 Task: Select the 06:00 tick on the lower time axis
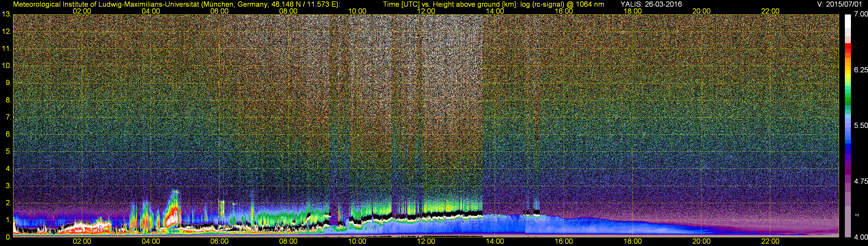(219, 242)
